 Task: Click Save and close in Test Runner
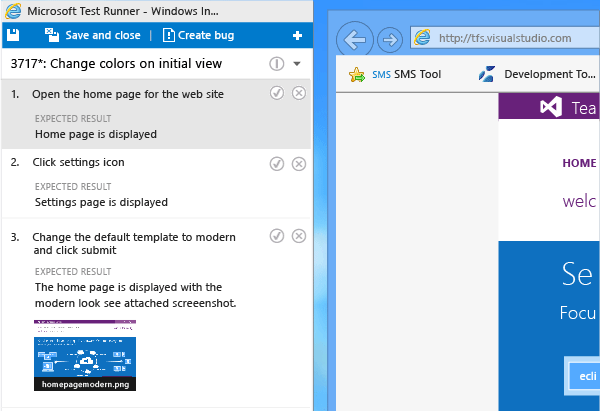92,35
